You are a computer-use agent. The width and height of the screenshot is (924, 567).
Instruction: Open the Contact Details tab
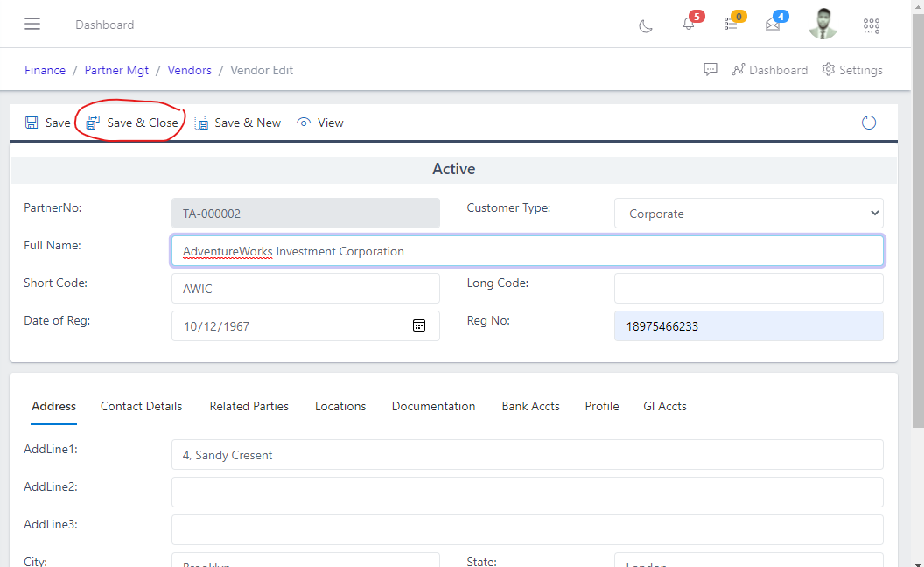click(x=141, y=406)
